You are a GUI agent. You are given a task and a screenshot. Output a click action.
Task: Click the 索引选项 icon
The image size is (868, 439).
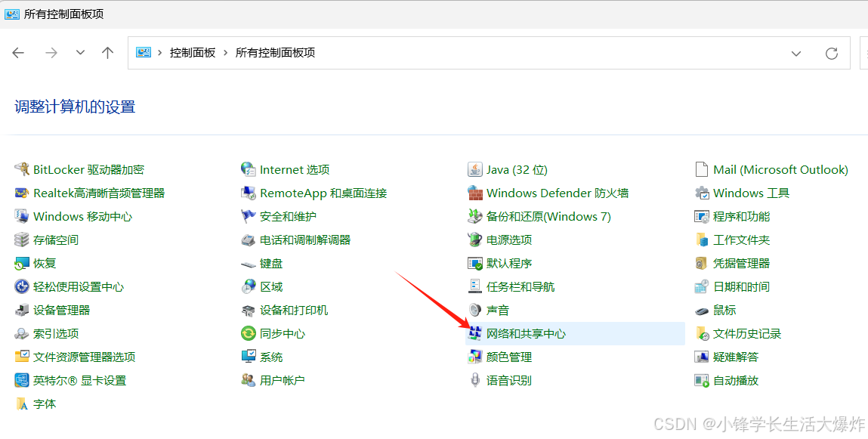22,334
